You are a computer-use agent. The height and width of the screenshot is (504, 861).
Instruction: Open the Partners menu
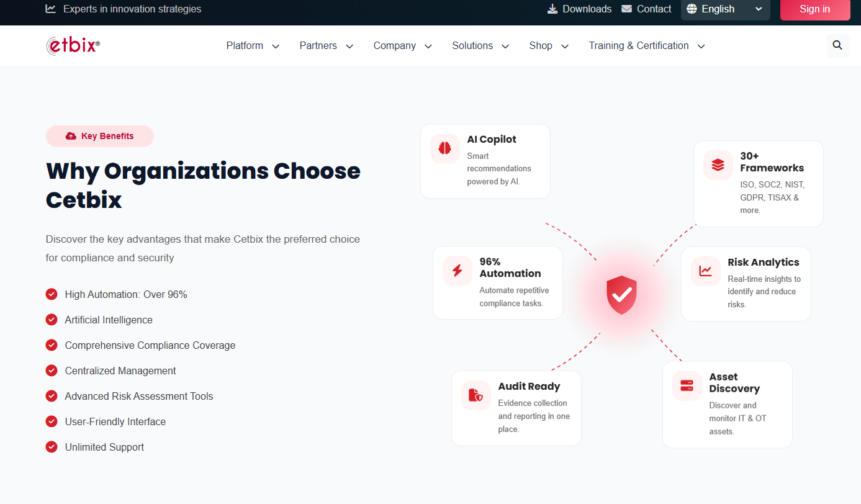coord(318,45)
